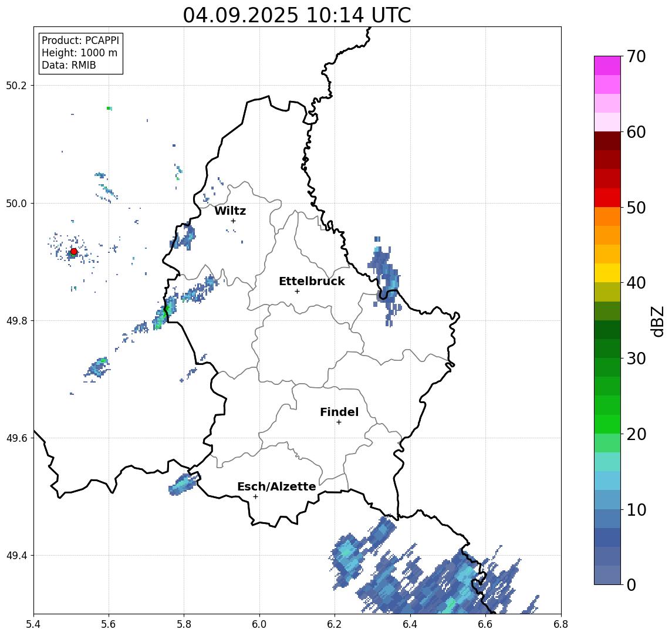Viewport: 672px width, 636px height.
Task: Click the latitude label 49.8
Action: (16, 320)
